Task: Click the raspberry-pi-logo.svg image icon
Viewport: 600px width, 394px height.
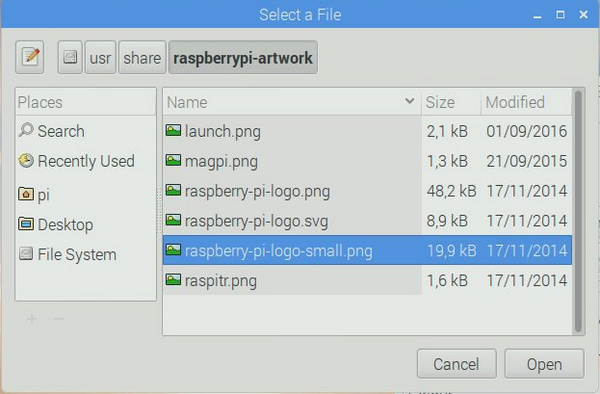Action: [x=173, y=220]
